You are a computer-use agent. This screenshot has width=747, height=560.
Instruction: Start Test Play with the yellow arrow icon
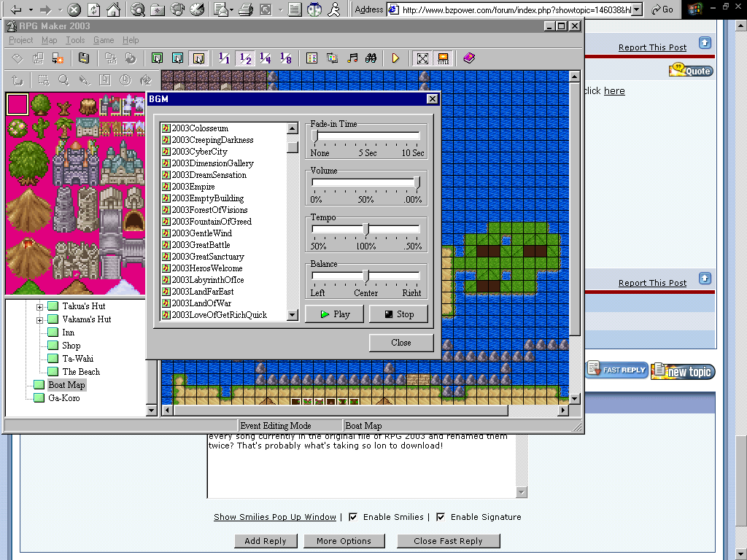click(x=395, y=58)
